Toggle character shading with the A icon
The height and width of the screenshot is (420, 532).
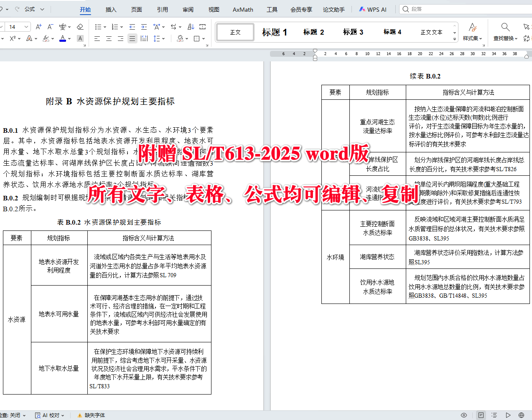79,38
